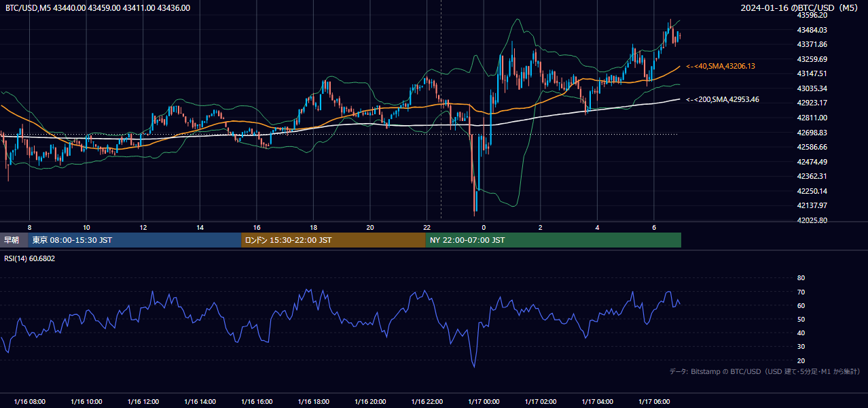Click RSI scale value 60
Image resolution: width=868 pixels, height=408 pixels.
[x=801, y=305]
